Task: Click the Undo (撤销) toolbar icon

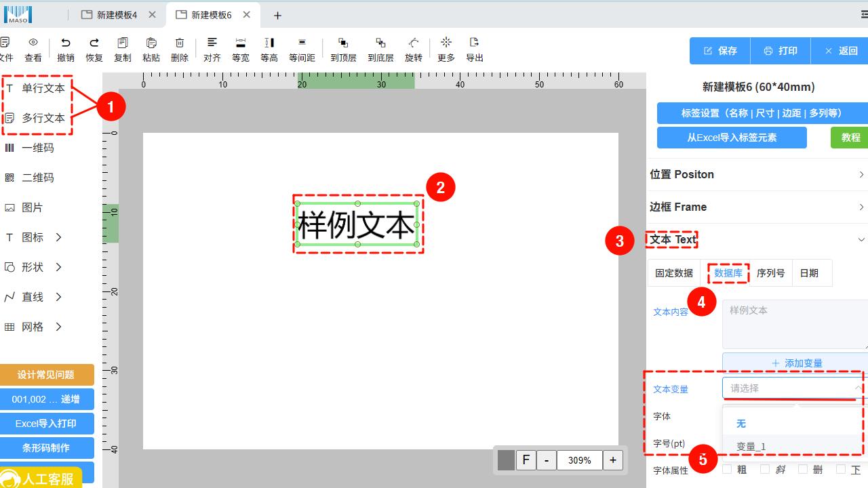Action: 66,43
